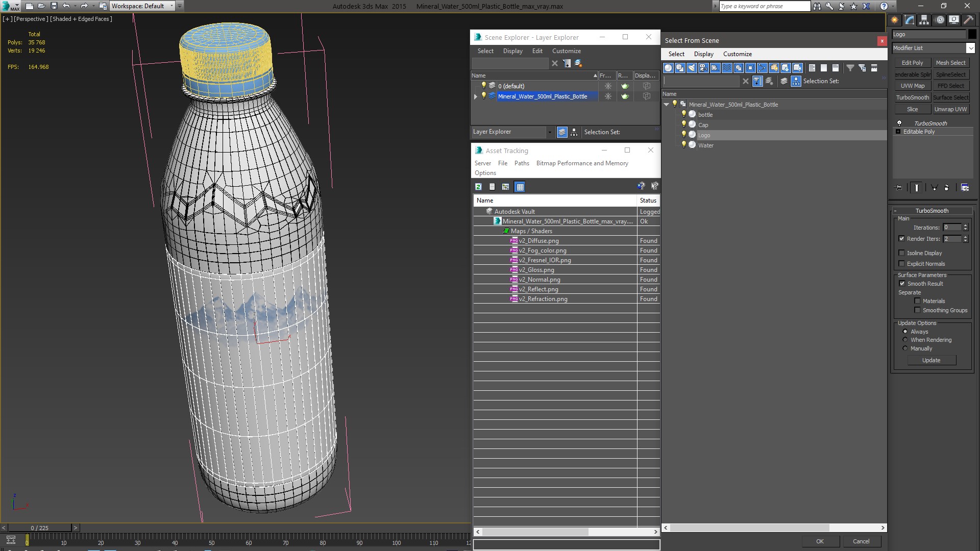Open the Hierarchy command panel tab
980x551 pixels.
924,20
